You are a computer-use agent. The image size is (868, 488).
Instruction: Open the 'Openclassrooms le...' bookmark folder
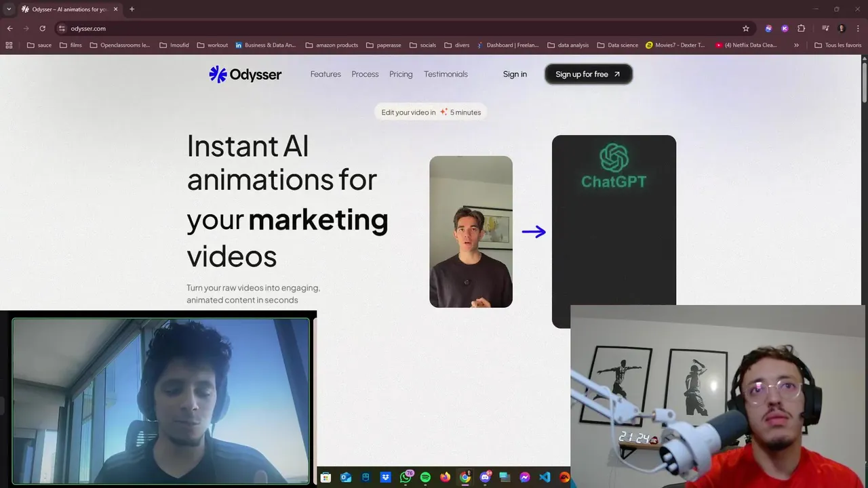tap(120, 45)
